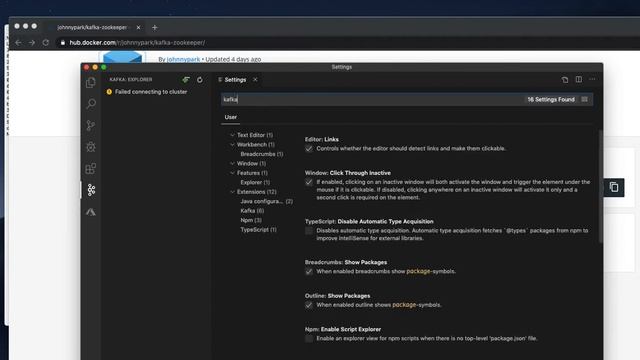Screen dimensions: 640x360
Task: Open Source Control view in activity bar
Action: click(91, 125)
